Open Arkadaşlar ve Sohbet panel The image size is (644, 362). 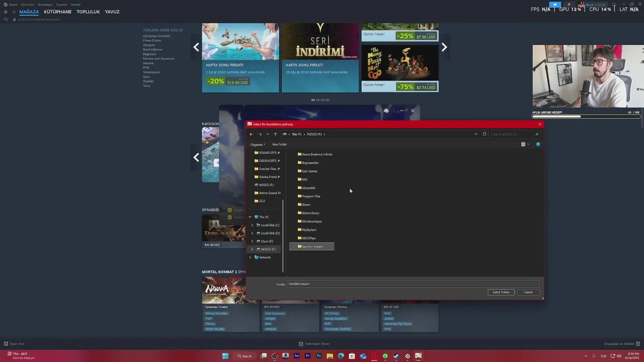621,344
